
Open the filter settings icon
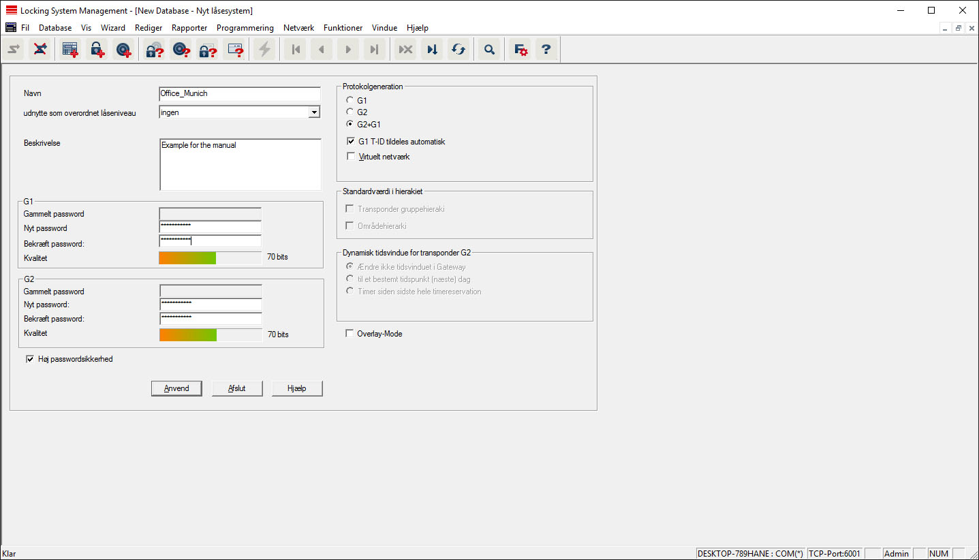point(520,49)
